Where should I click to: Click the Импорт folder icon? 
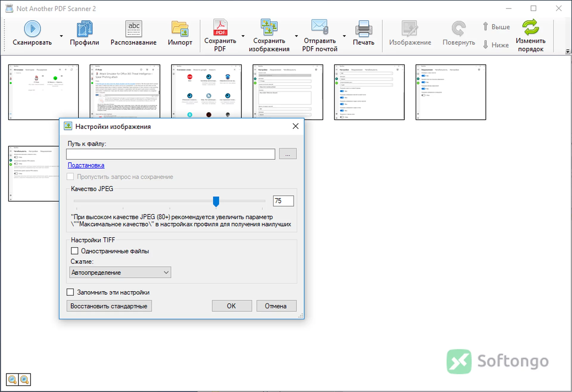(x=180, y=29)
